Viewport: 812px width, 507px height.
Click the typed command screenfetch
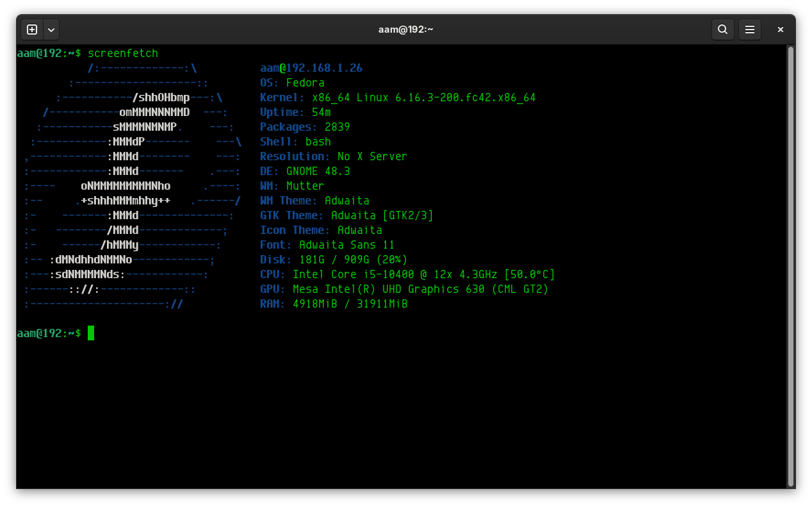123,53
